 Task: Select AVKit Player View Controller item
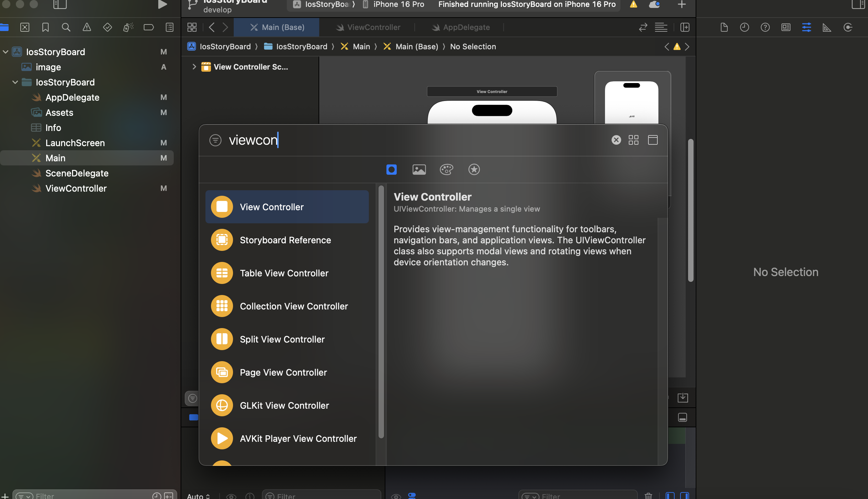pos(287,438)
